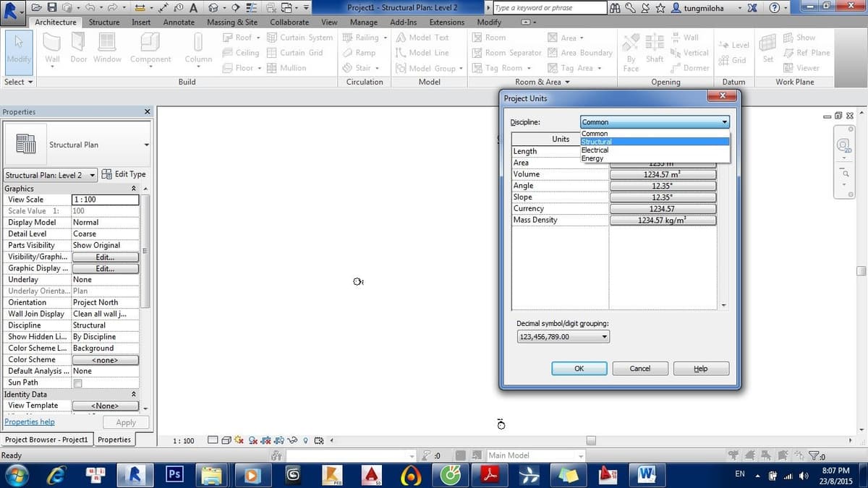The height and width of the screenshot is (488, 868).
Task: Click Edit button for Visibility/Graphics overrides
Action: point(105,257)
